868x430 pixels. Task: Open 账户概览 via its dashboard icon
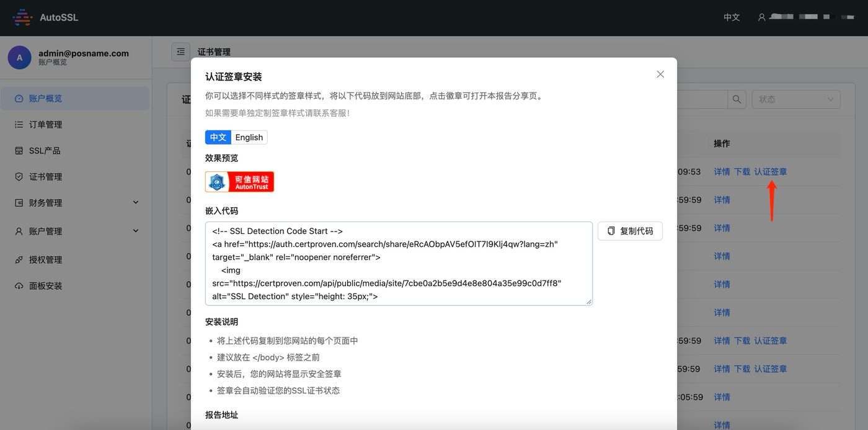[x=19, y=99]
